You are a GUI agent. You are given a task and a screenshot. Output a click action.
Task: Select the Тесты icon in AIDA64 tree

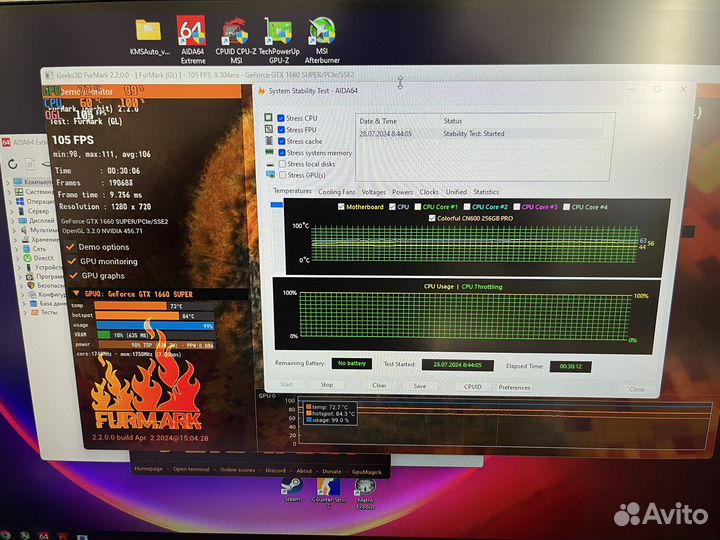[34, 312]
